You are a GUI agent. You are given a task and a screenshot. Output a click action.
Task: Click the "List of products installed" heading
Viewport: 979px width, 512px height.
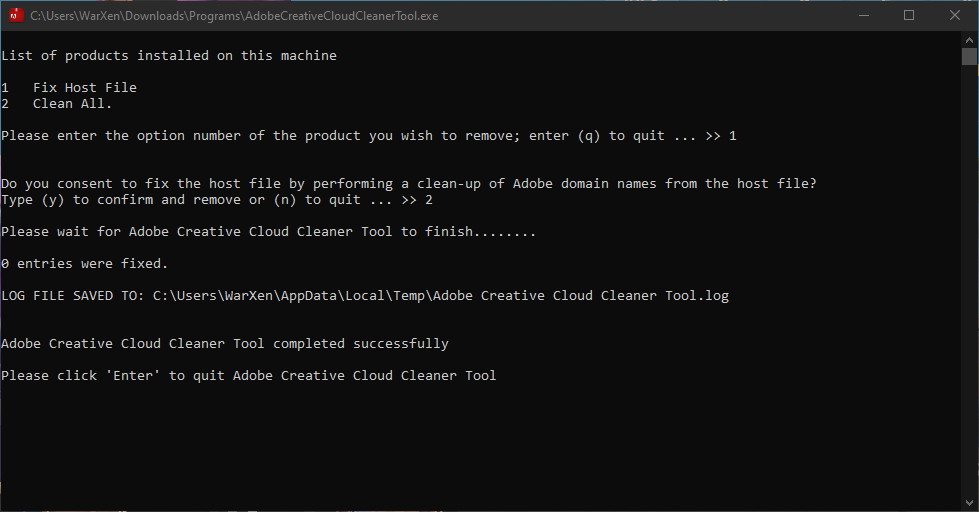169,56
